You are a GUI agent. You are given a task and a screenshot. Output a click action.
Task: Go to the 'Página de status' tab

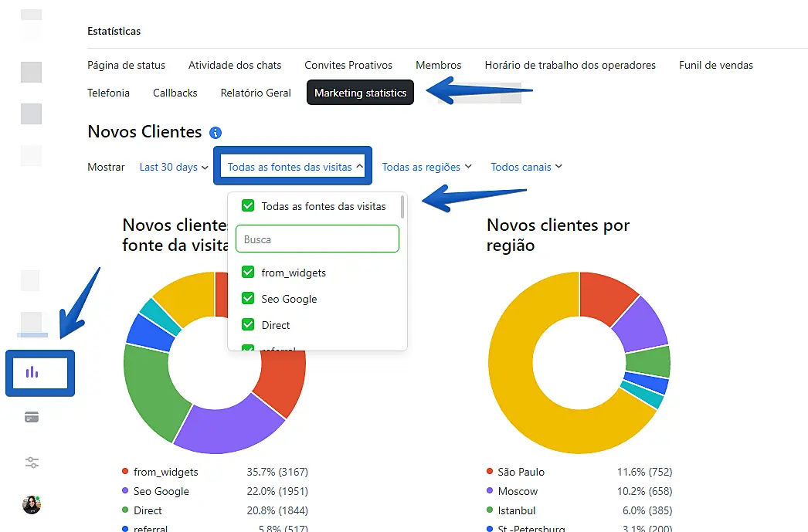pyautogui.click(x=126, y=65)
